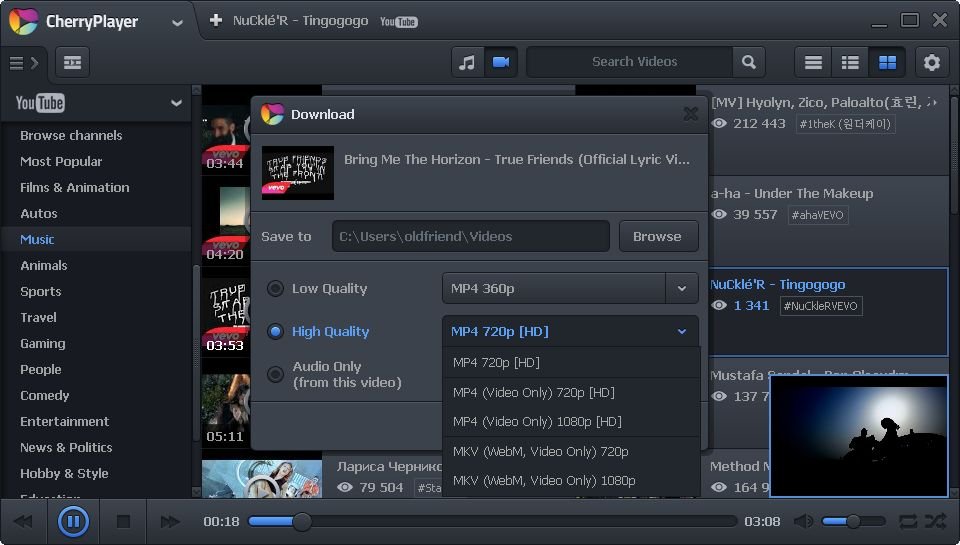This screenshot has height=545, width=960.
Task: Choose Audio Only radio option
Action: point(275,375)
